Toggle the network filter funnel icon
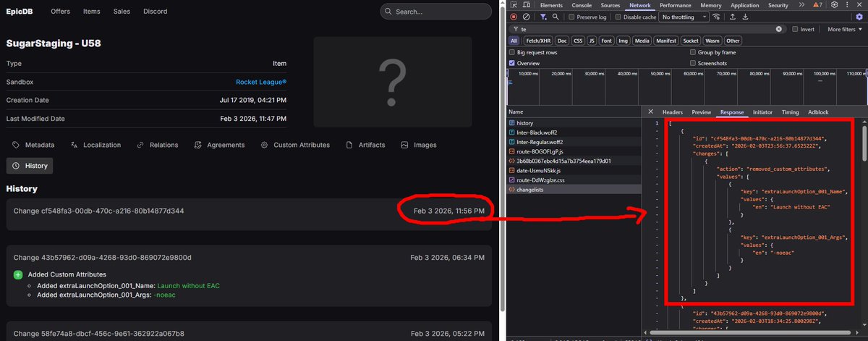This screenshot has width=868, height=341. (x=542, y=17)
